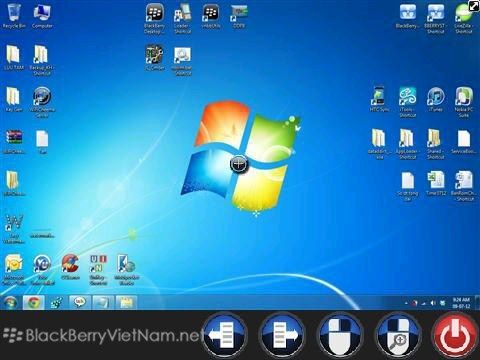Open the DDPB shortcut icon

239,15
